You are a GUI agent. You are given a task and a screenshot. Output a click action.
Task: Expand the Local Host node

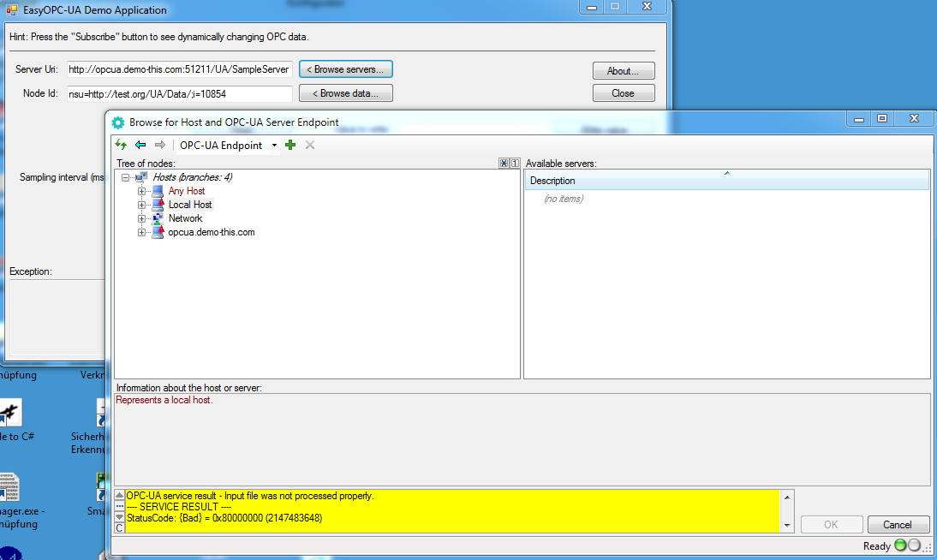pyautogui.click(x=141, y=205)
